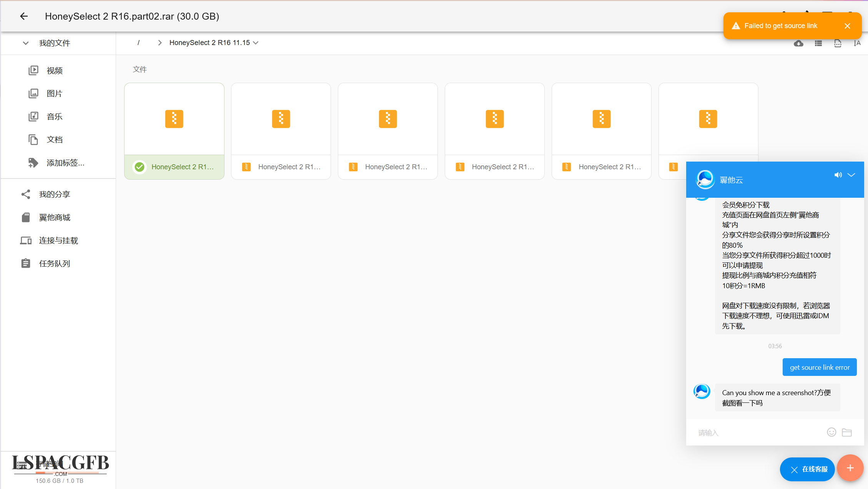This screenshot has width=868, height=489.
Task: Open 视频 in the sidebar
Action: pyautogui.click(x=55, y=70)
